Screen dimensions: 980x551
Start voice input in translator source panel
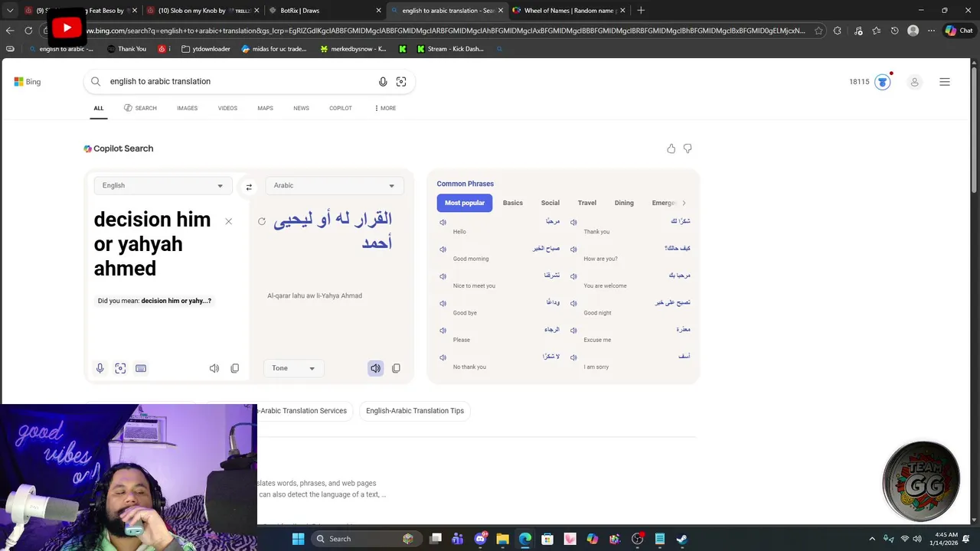coord(100,368)
